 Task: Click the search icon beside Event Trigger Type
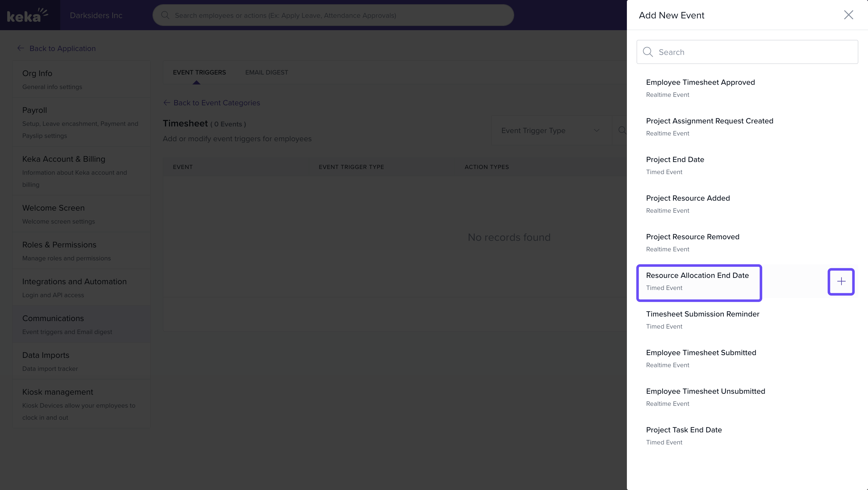click(x=622, y=130)
